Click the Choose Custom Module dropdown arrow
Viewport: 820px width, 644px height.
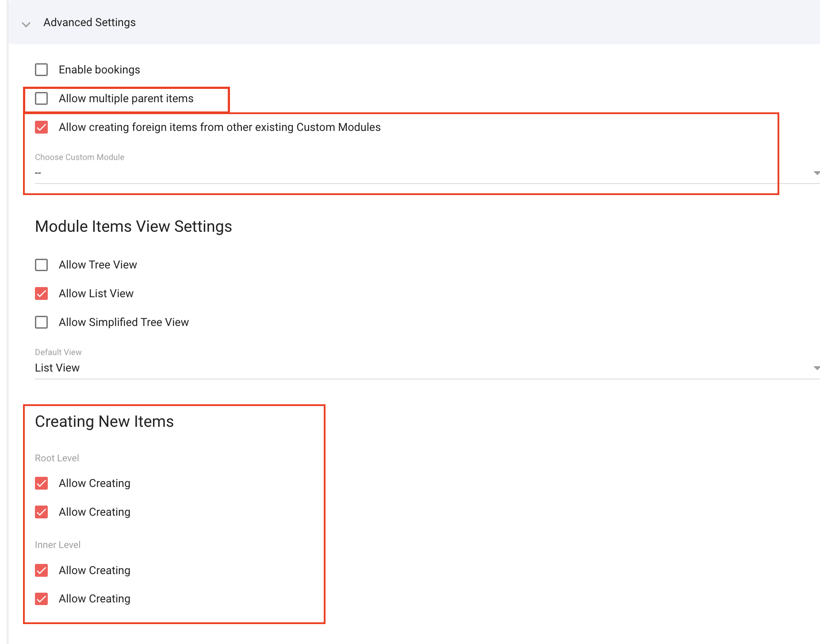[816, 173]
